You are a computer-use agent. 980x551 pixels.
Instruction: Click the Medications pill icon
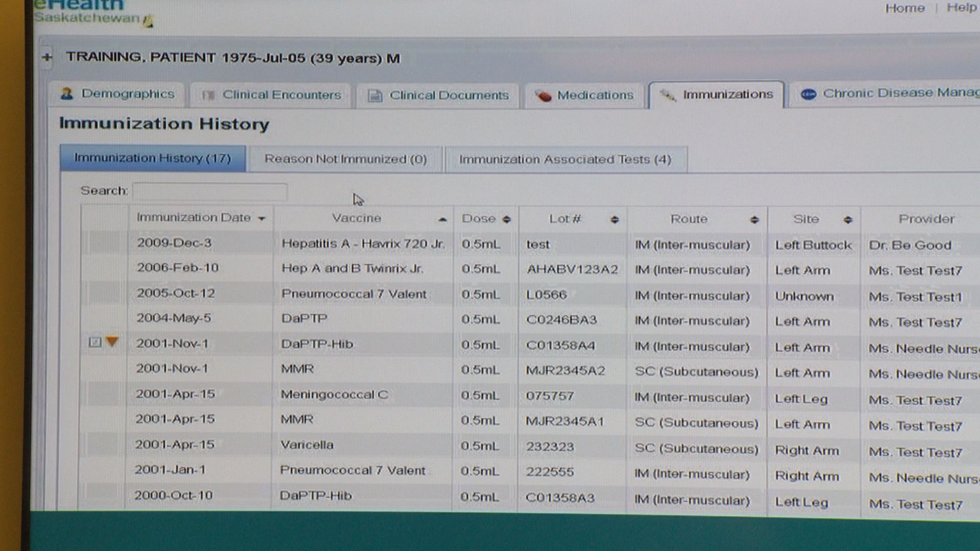tap(543, 95)
